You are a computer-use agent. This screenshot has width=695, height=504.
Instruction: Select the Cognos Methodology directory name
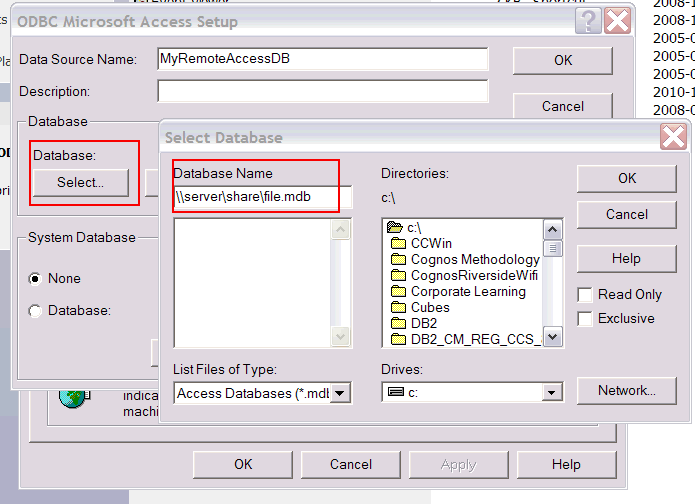pos(475,259)
